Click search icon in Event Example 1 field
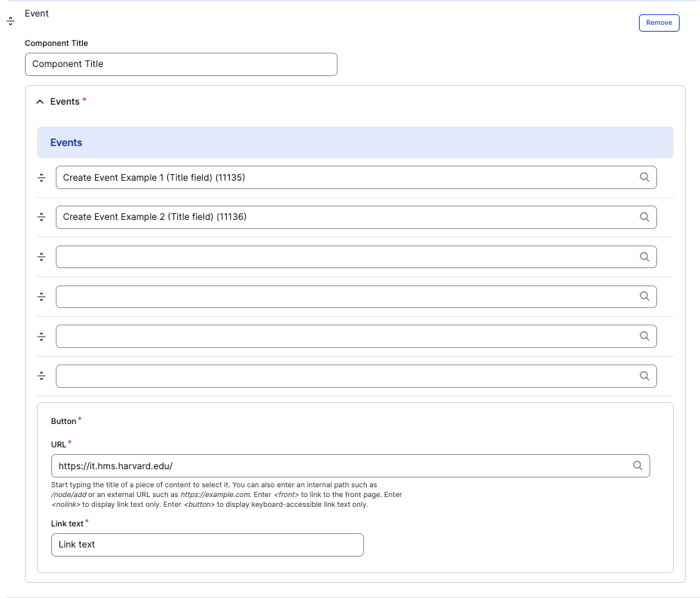The image size is (700, 598). [x=644, y=178]
